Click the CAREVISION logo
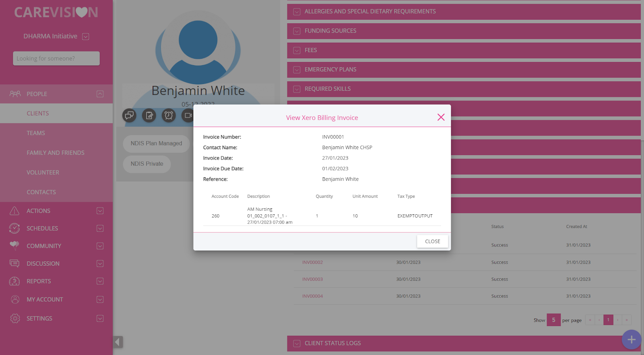This screenshot has height=355, width=644. 56,12
